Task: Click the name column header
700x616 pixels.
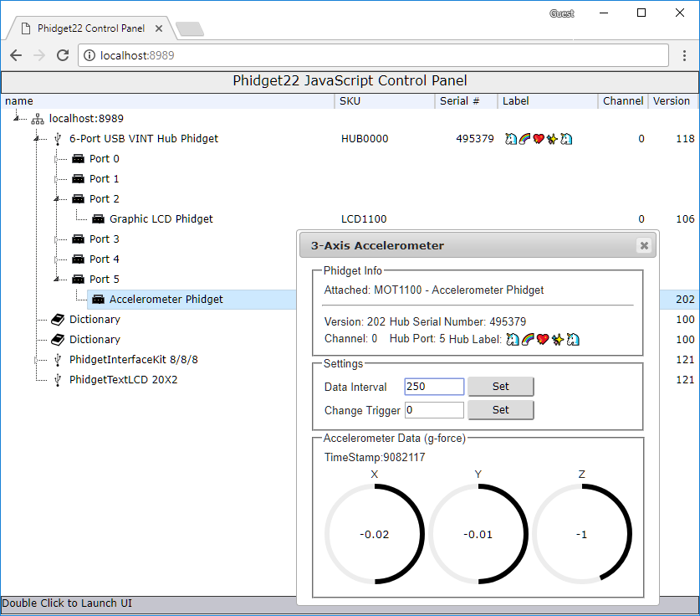Action: click(167, 101)
